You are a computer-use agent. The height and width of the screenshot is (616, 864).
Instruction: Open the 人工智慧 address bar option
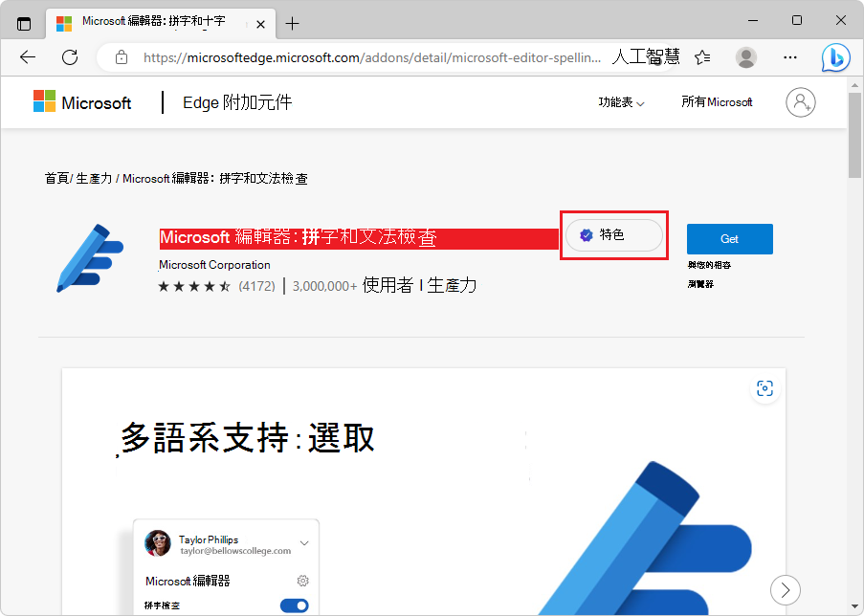point(645,56)
